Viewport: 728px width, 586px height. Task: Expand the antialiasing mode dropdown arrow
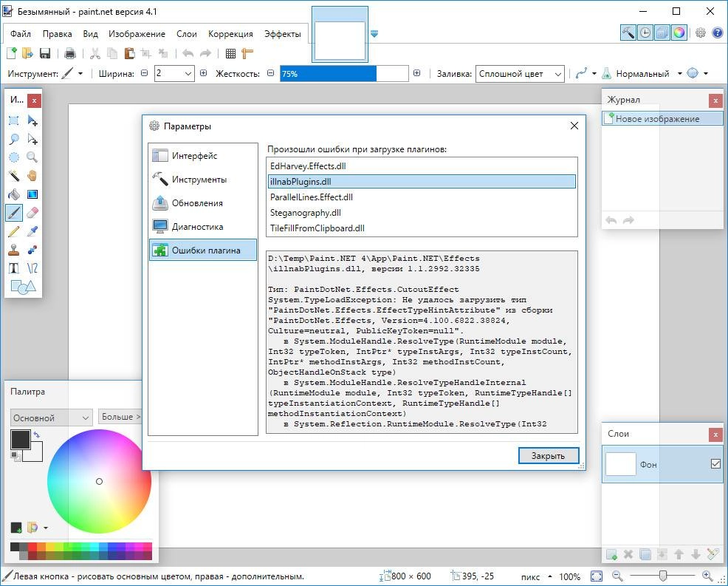point(706,73)
